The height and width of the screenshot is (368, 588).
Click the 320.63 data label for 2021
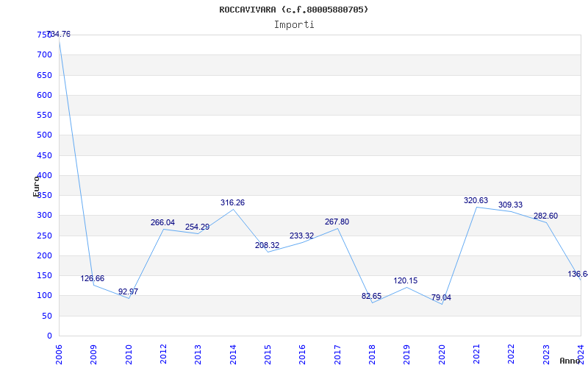coord(476,201)
